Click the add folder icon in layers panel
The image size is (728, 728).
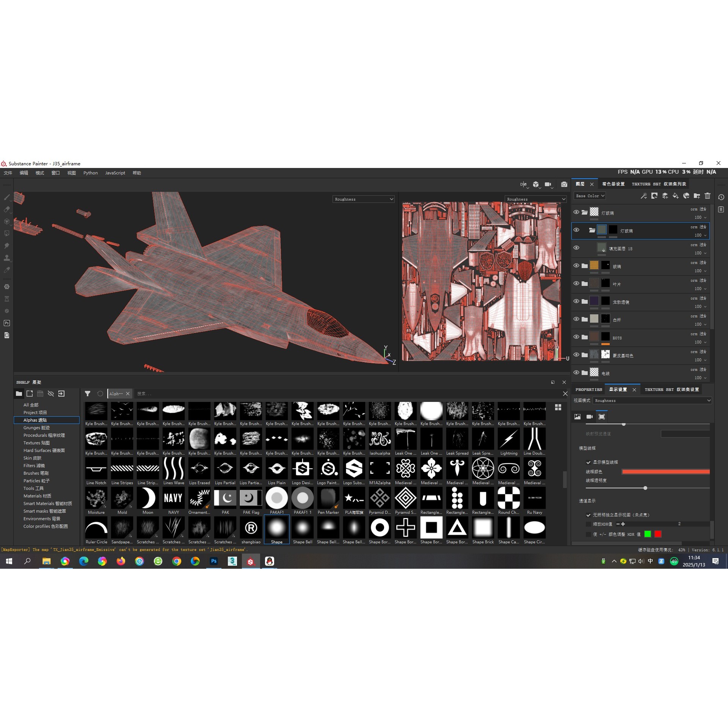[697, 196]
